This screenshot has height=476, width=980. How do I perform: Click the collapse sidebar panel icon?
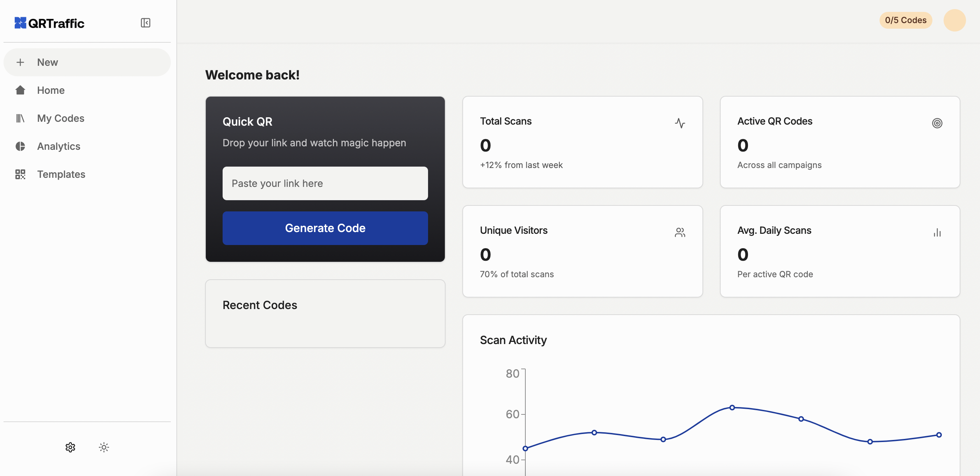(x=145, y=22)
